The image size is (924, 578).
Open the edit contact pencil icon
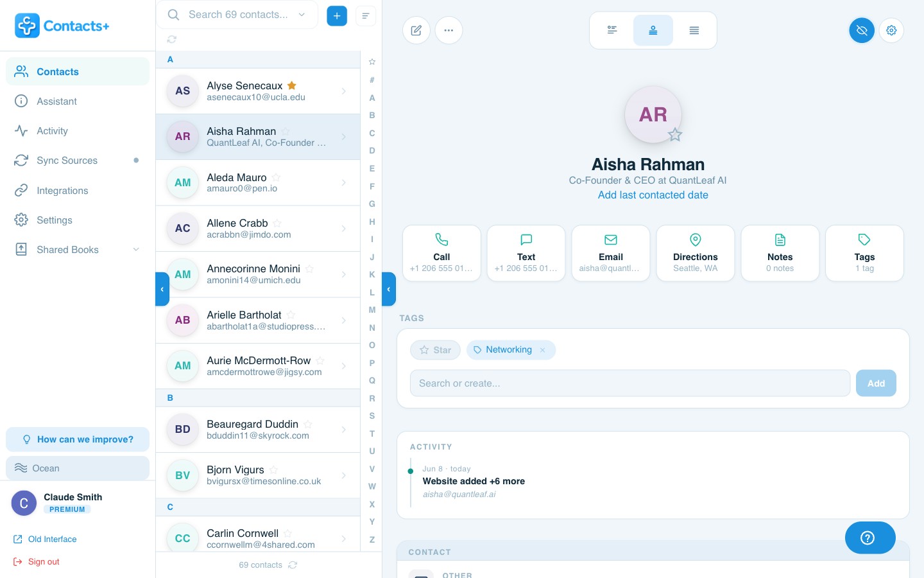416,30
